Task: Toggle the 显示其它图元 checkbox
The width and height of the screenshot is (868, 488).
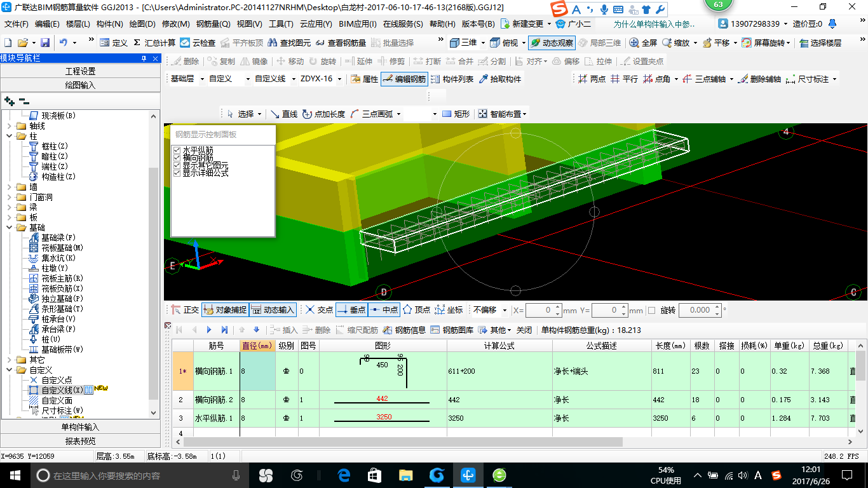Action: (x=177, y=165)
